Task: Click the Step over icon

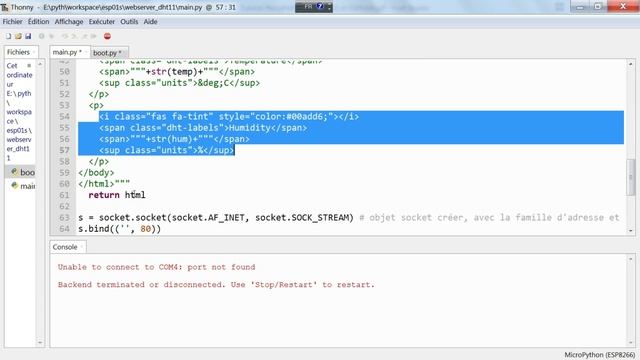Action: click(65, 36)
